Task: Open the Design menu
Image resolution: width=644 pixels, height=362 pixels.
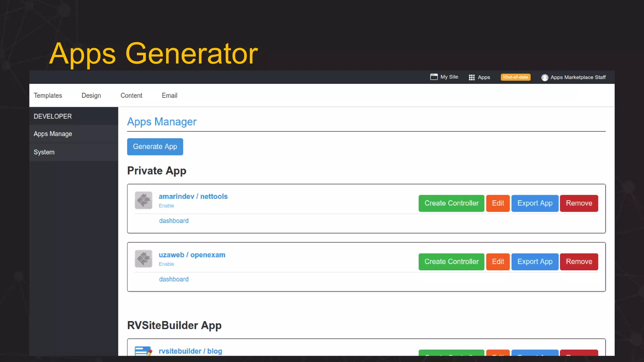Action: (91, 96)
